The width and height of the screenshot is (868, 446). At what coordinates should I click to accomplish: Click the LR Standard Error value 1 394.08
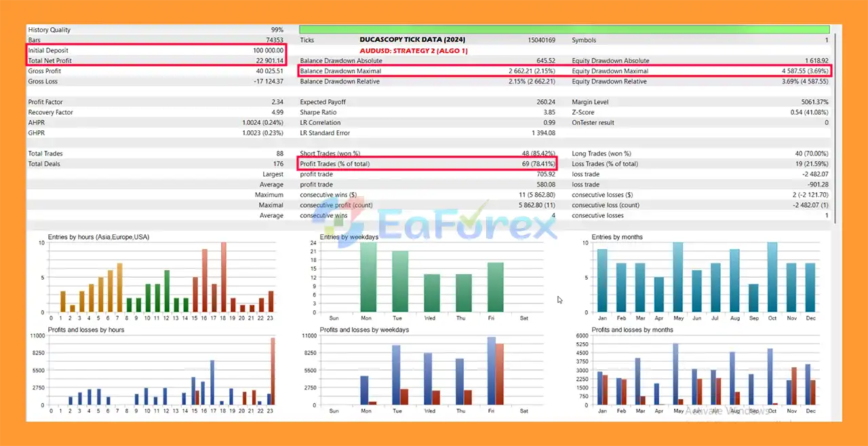tap(544, 133)
